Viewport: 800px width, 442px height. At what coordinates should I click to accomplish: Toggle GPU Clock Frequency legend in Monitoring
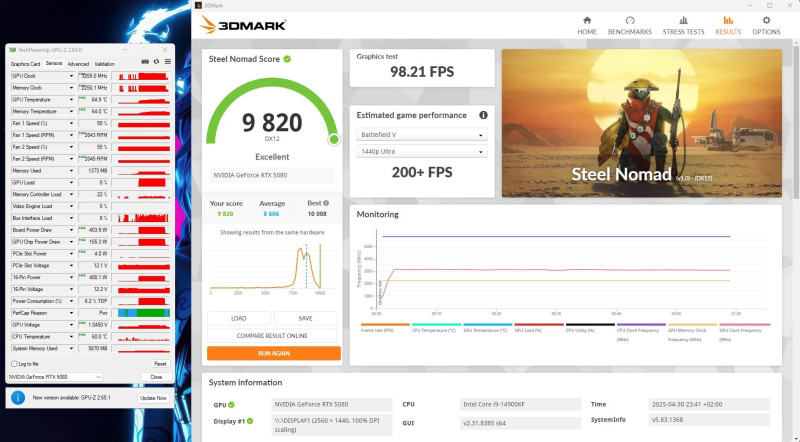(744, 332)
